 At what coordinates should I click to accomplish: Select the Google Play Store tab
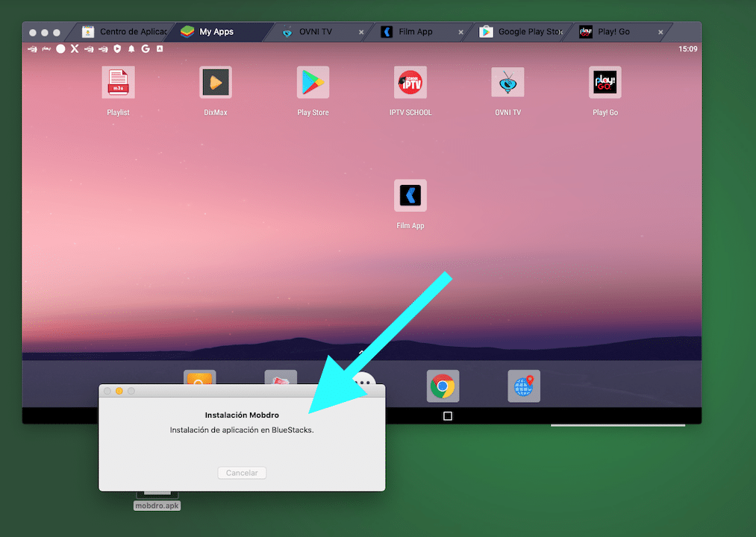tap(522, 32)
